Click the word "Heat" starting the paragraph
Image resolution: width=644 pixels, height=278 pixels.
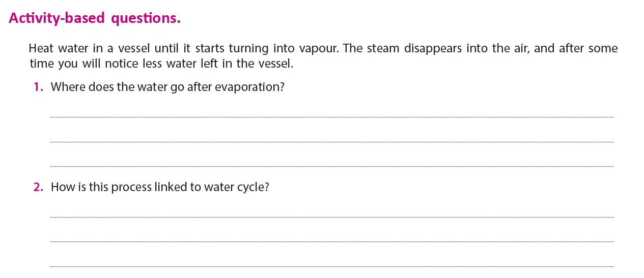point(41,49)
